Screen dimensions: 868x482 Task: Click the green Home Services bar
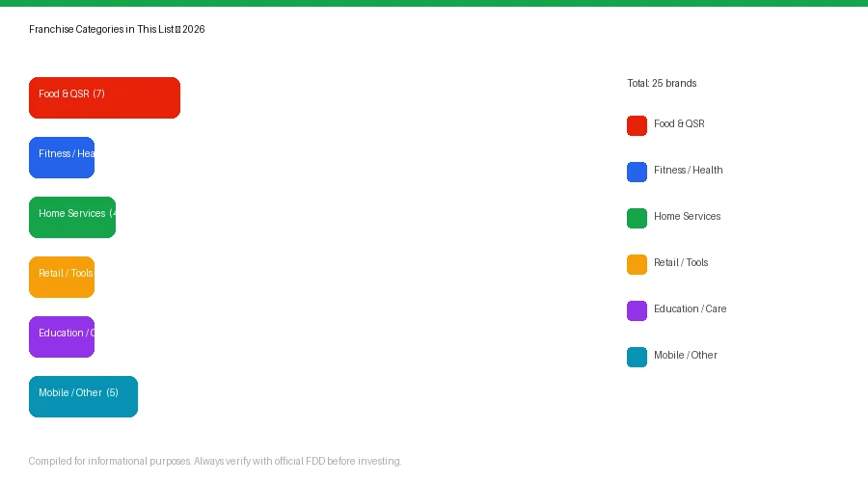(x=72, y=217)
